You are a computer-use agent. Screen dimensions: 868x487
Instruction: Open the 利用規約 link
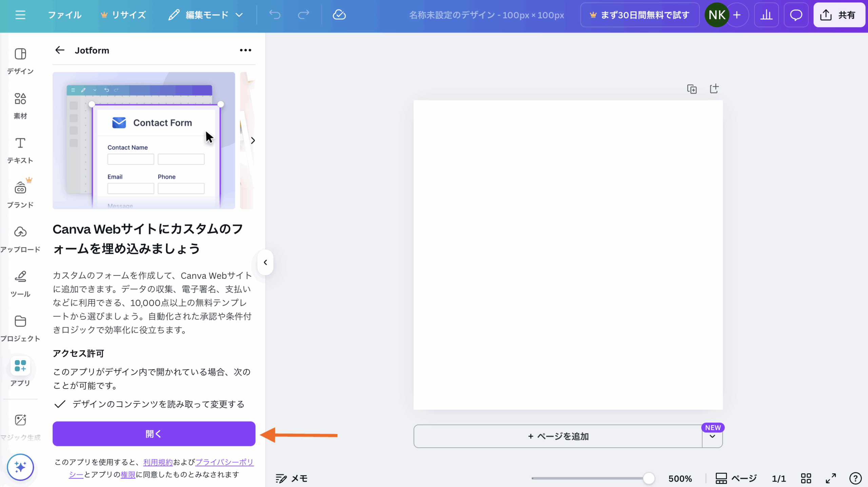[158, 462]
